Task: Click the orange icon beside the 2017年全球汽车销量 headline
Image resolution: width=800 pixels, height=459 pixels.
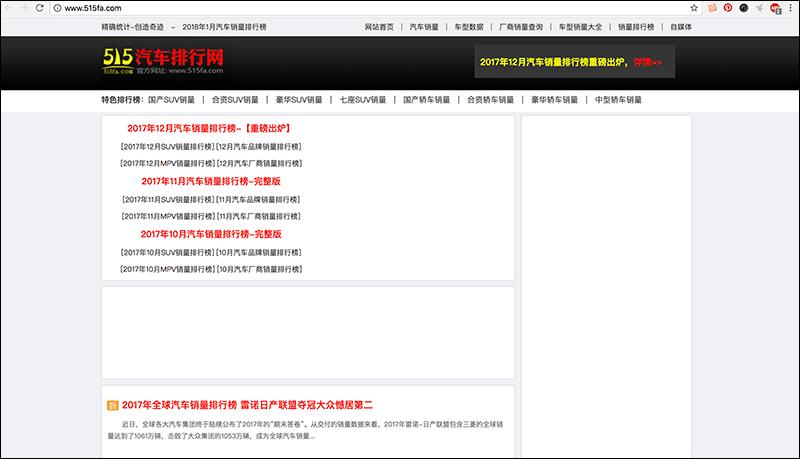Action: pos(112,405)
